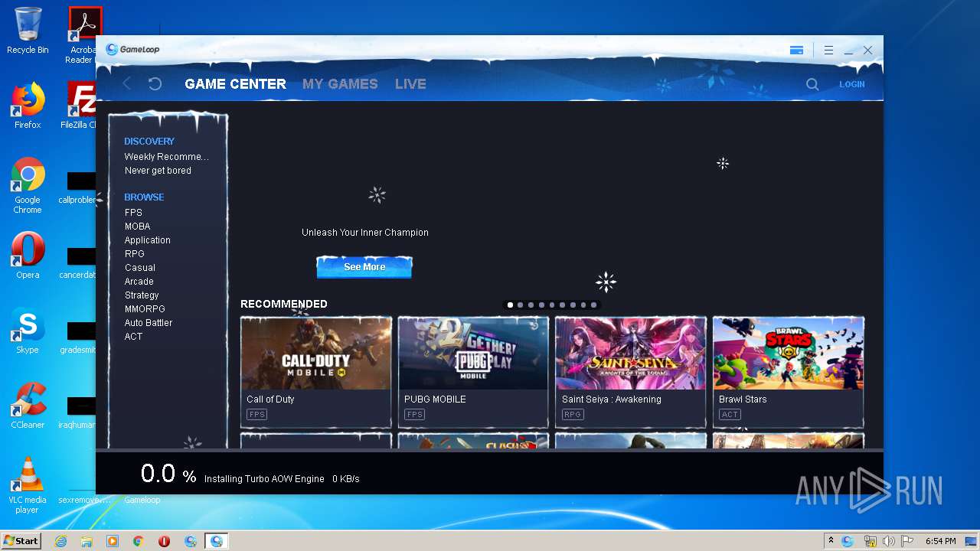Click the taskbar clock showing 6:54 PM

coord(940,541)
